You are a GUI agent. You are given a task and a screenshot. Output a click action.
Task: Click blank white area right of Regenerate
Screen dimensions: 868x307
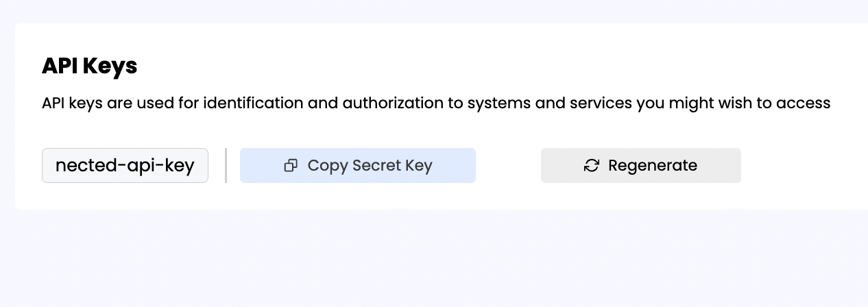pos(802,166)
